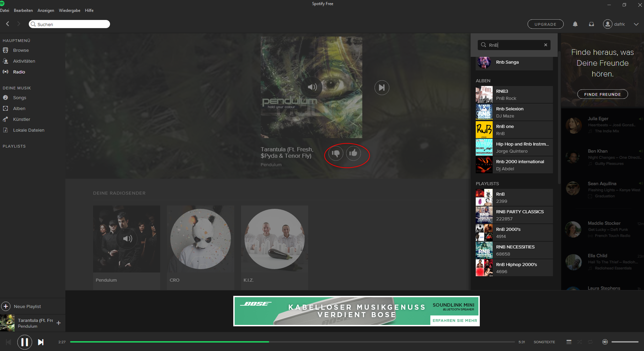Image resolution: width=644 pixels, height=351 pixels.
Task: Expand the dafrk account dropdown arrow
Action: click(x=636, y=24)
